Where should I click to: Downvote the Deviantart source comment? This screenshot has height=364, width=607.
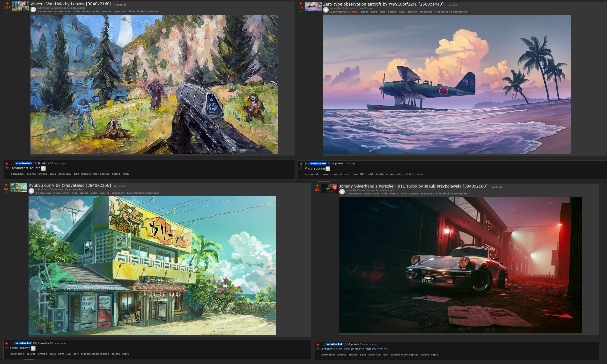[x=7, y=168]
